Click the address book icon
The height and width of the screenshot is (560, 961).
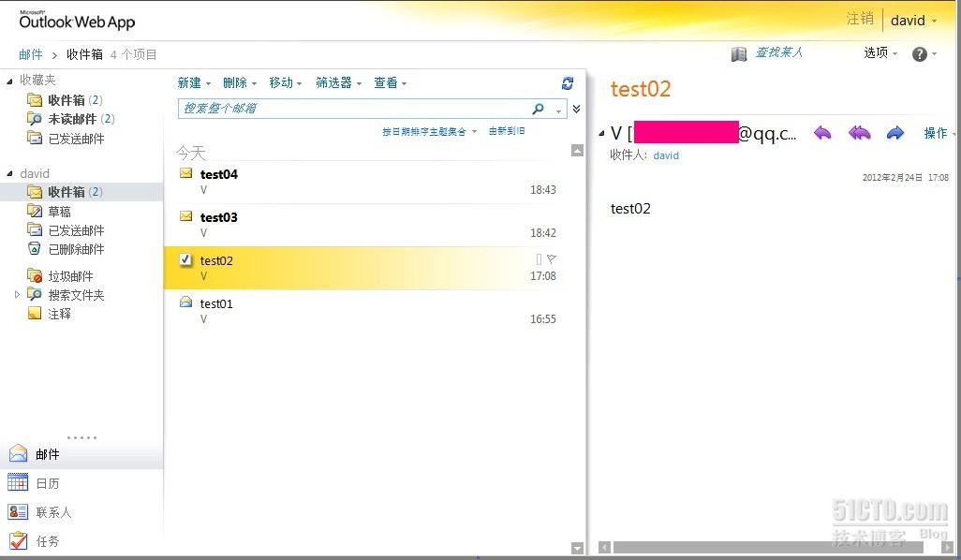[x=739, y=54]
